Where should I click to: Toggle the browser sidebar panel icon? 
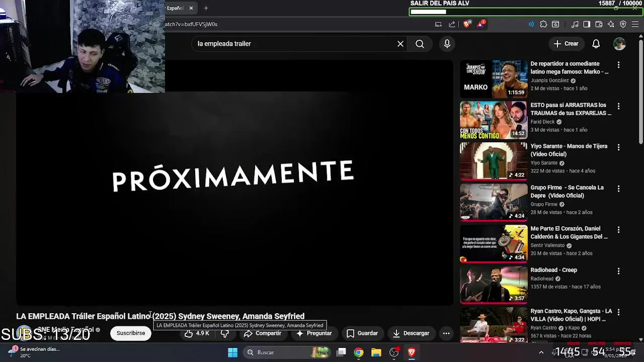click(x=587, y=24)
